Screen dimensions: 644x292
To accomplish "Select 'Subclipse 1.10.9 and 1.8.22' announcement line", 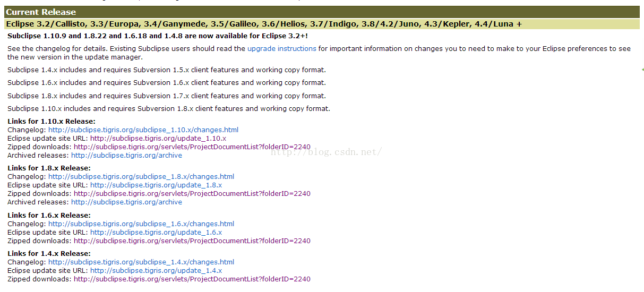I will pyautogui.click(x=158, y=36).
